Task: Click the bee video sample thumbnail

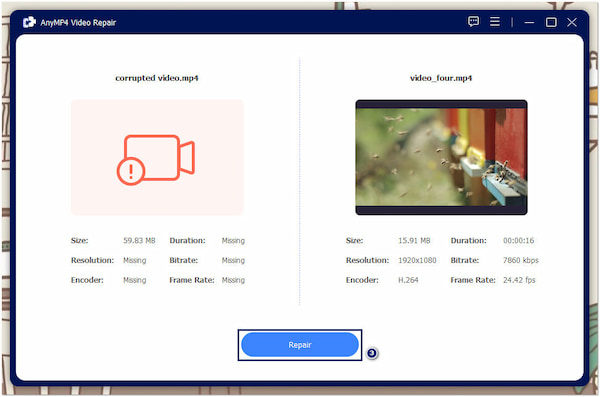Action: coord(441,157)
